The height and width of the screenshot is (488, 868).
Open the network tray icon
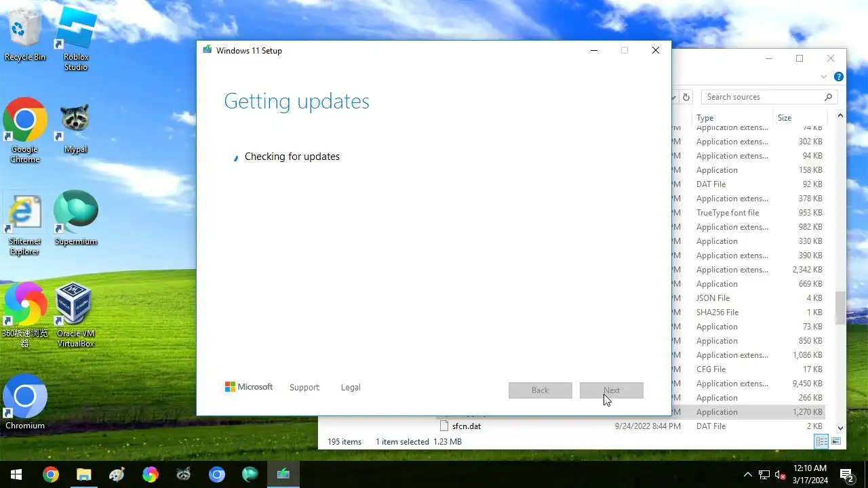764,474
